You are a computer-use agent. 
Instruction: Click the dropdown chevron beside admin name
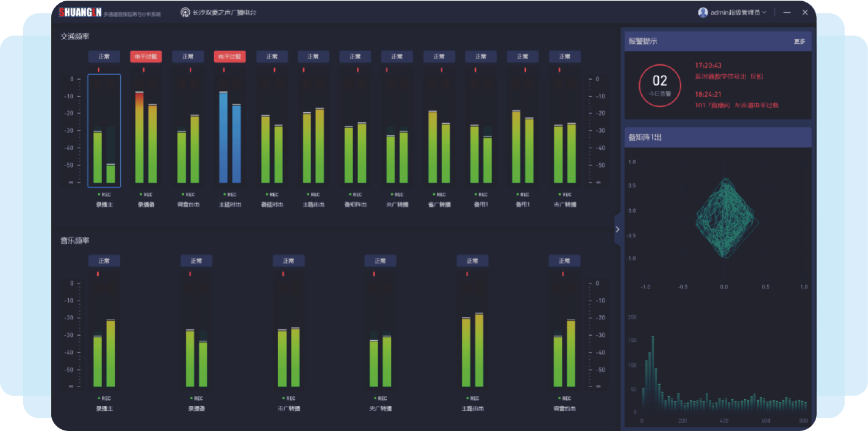[x=764, y=12]
